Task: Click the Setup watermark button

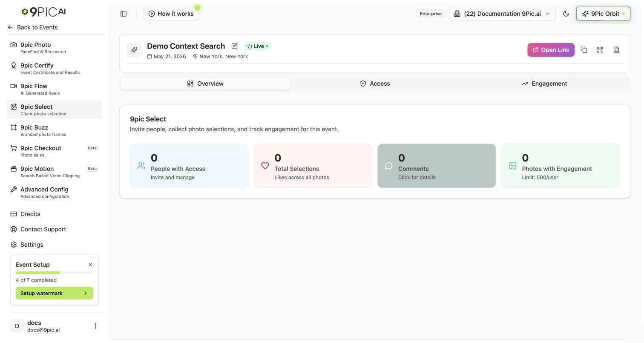Action: coord(55,293)
